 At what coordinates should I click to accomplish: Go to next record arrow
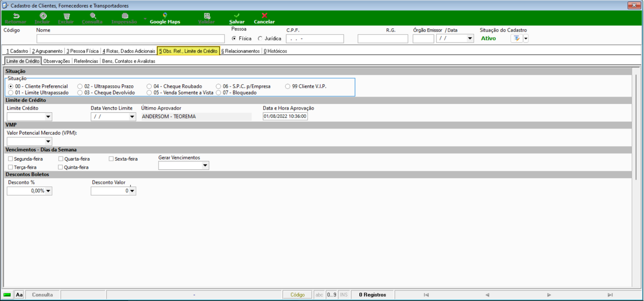pos(549,295)
